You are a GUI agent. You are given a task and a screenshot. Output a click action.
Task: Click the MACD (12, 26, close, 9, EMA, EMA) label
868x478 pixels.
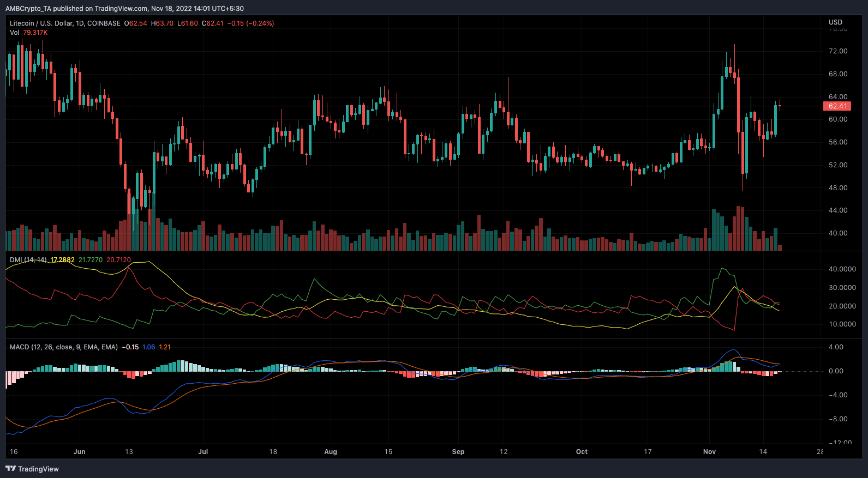coord(64,347)
